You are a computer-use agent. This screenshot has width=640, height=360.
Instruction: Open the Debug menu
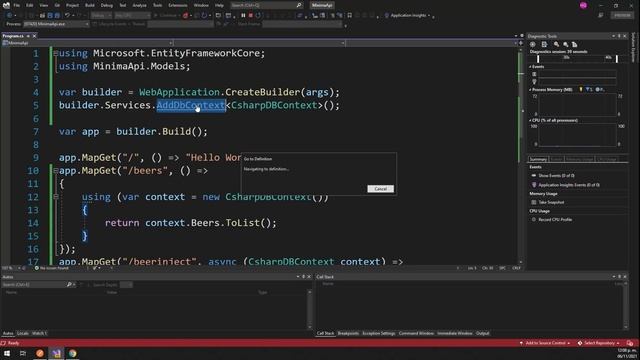coord(107,5)
